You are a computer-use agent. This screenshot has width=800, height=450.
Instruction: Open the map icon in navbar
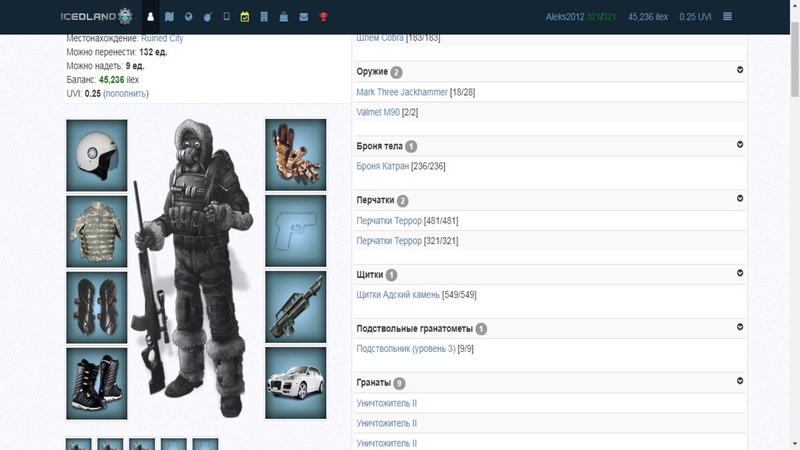[x=170, y=16]
